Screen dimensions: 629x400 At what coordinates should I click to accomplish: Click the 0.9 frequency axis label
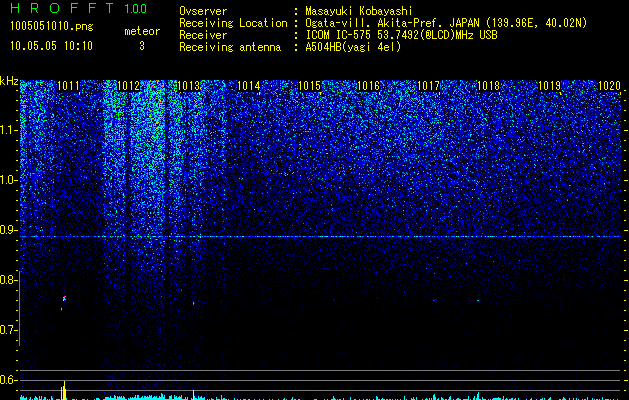click(x=7, y=230)
